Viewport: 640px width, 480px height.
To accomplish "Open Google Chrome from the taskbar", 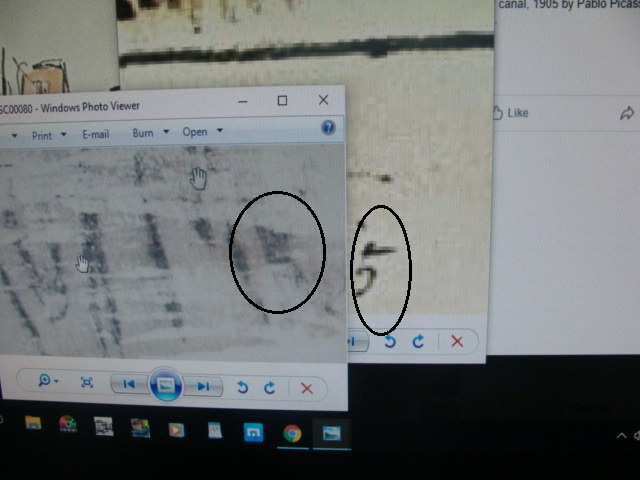I will tap(292, 432).
